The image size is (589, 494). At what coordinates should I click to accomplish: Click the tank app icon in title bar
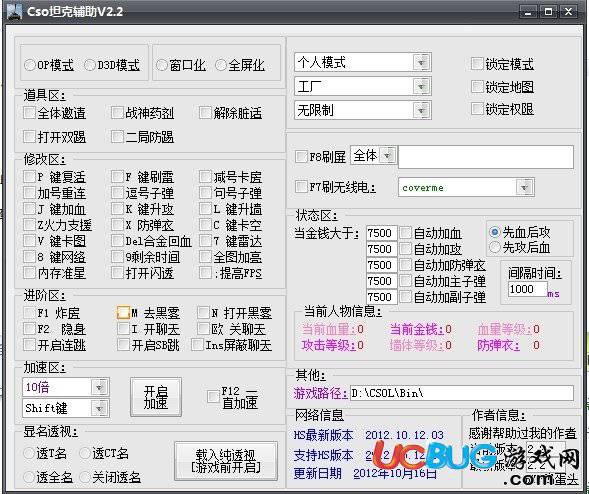(14, 12)
